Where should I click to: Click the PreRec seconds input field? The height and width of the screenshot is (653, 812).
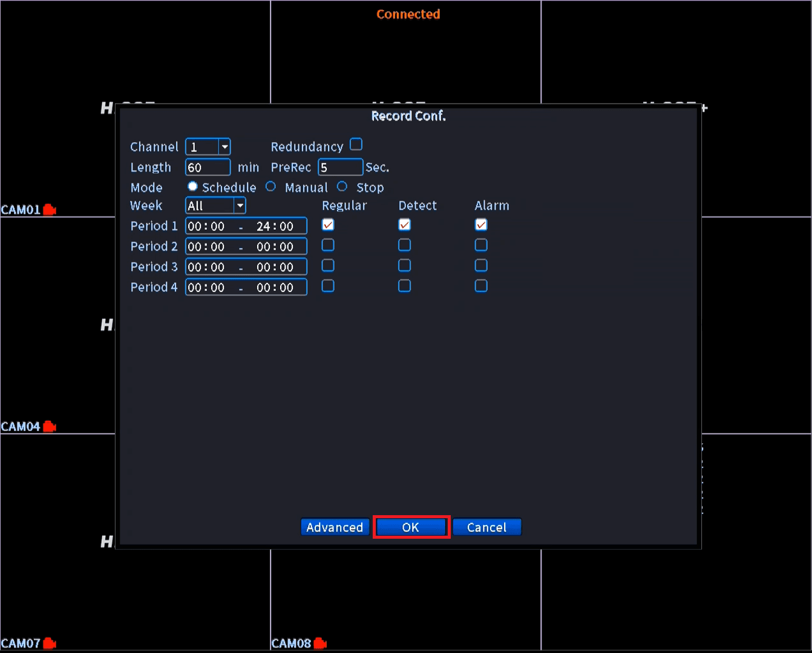341,167
